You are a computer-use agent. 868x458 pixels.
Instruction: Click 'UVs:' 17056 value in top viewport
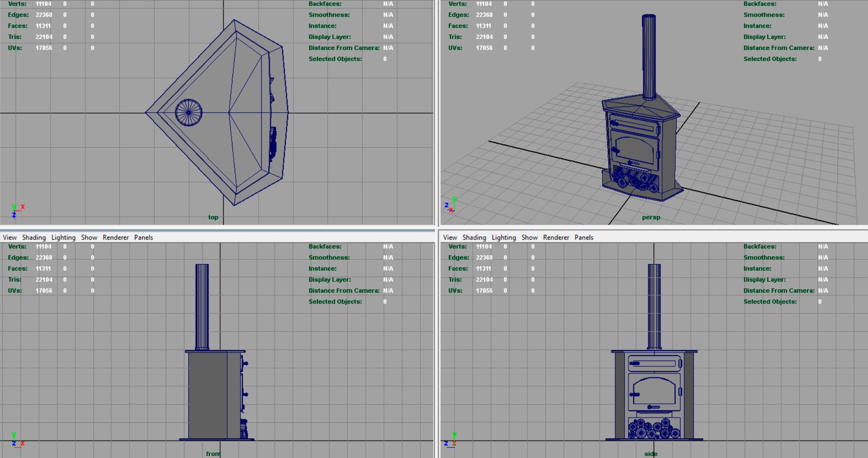click(x=44, y=48)
